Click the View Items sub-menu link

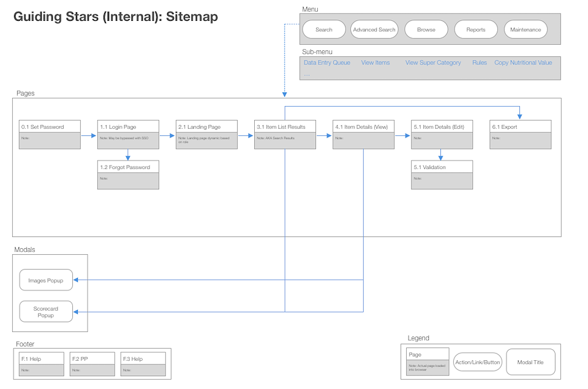tap(375, 62)
